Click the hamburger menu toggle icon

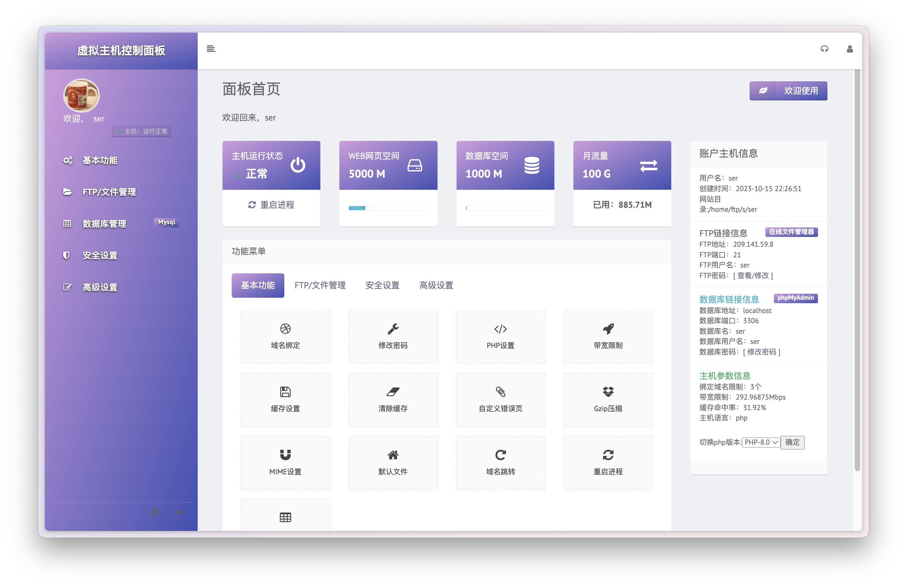(x=211, y=49)
